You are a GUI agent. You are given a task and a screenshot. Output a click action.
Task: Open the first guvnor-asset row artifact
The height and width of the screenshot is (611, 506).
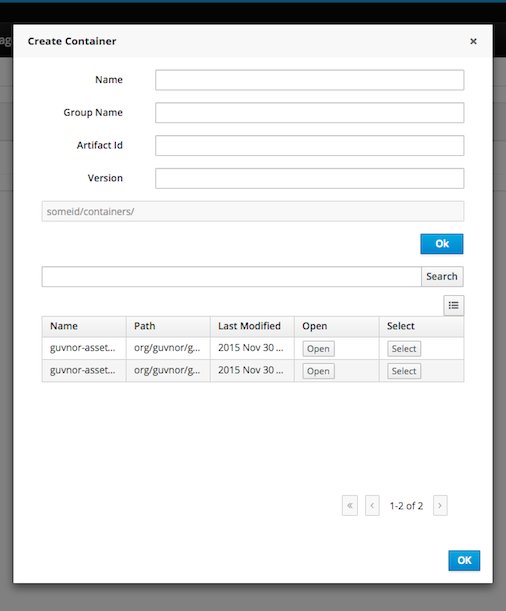coord(318,349)
